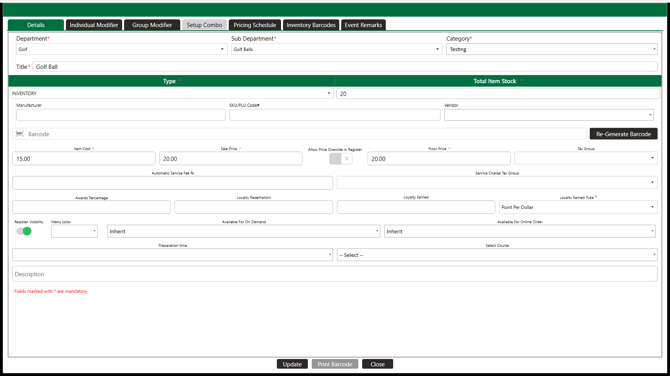This screenshot has height=376, width=670.
Task: Expand the Vendor dropdown
Action: click(x=549, y=115)
